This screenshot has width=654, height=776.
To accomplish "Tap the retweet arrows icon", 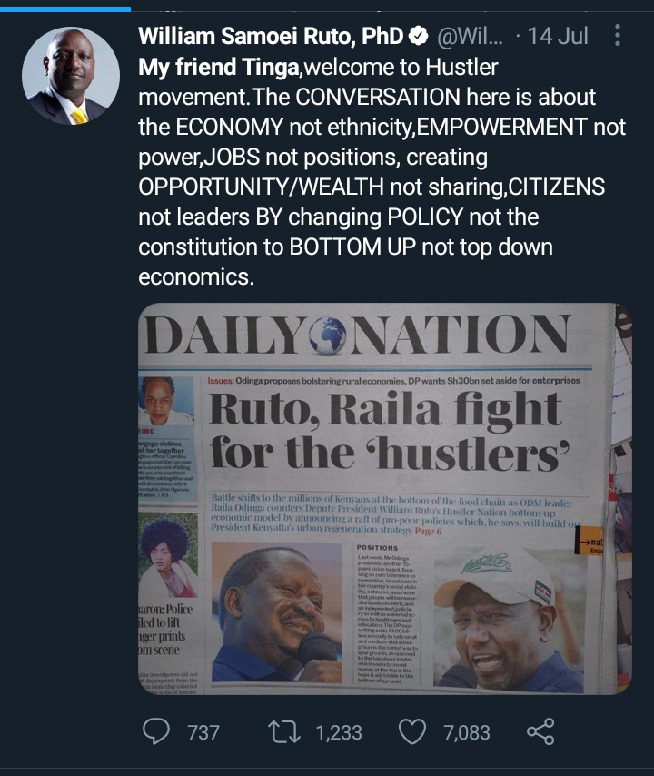I will click(x=284, y=732).
